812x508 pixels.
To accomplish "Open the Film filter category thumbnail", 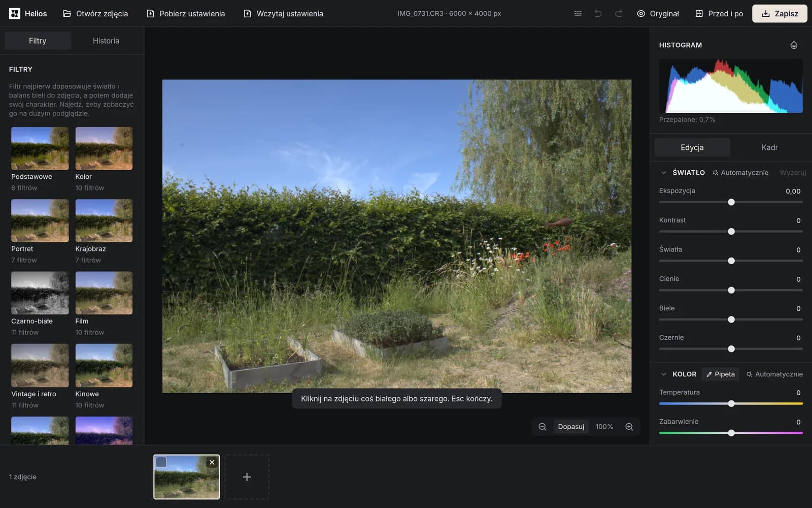I will [104, 293].
